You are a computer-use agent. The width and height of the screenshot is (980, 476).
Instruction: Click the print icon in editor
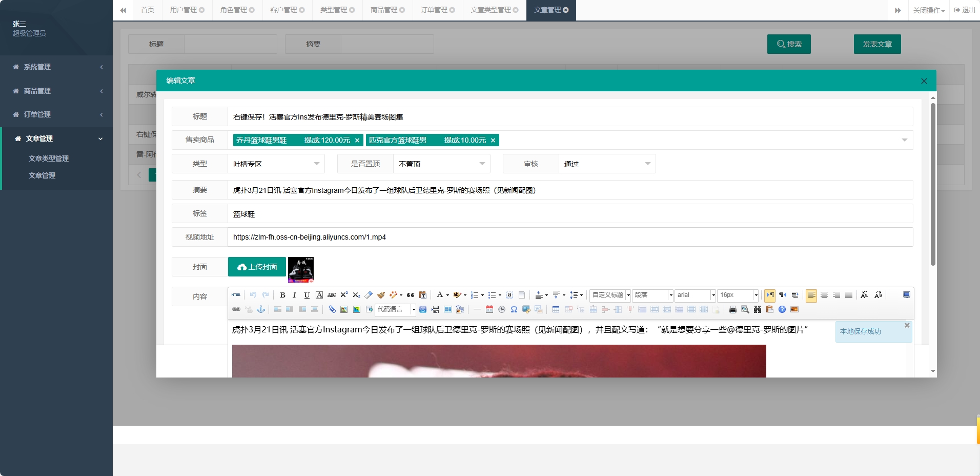tap(733, 309)
